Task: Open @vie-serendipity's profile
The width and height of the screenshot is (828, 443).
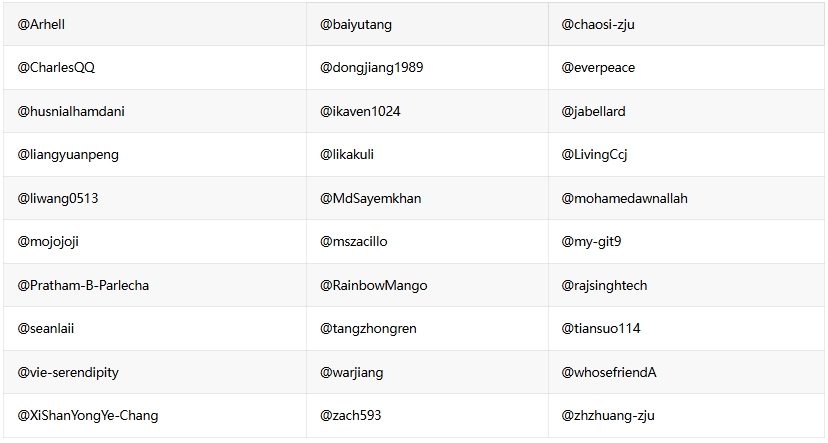Action: 68,372
